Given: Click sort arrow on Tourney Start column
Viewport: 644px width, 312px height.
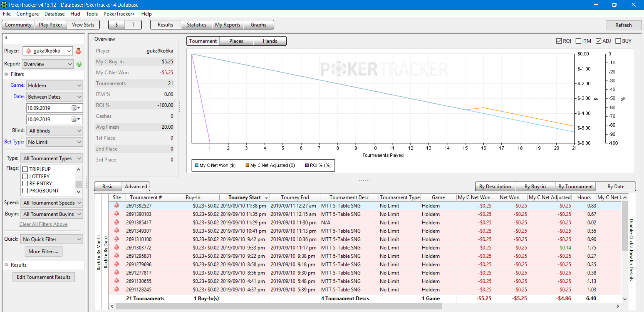Looking at the screenshot, I should click(x=266, y=198).
